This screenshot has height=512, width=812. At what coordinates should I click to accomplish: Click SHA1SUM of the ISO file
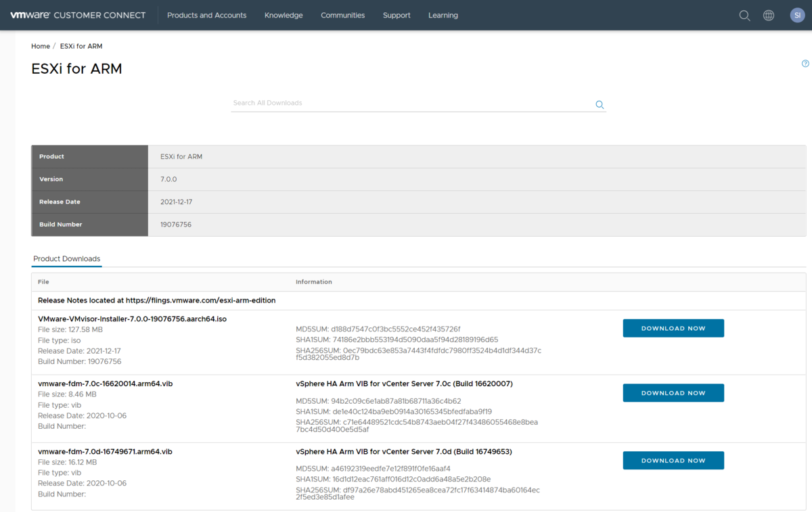tap(397, 340)
